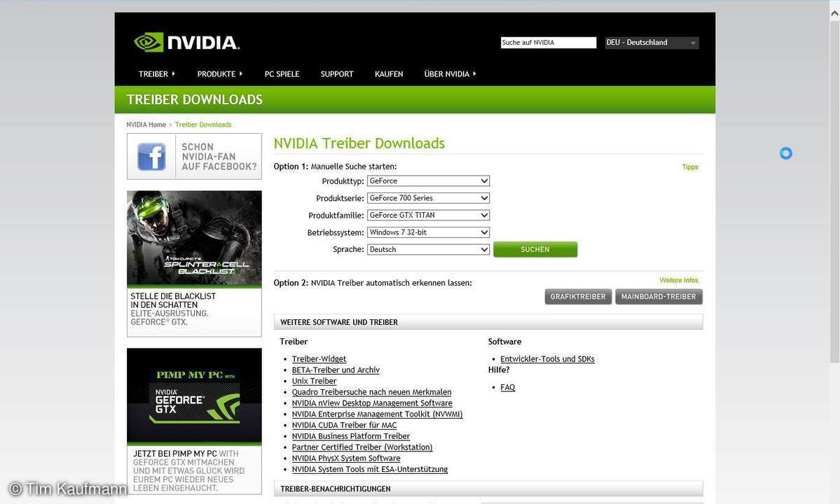Viewport: 840px width, 504px height.
Task: Open Partner Certified Treiber (Workstation) link
Action: pos(362,447)
